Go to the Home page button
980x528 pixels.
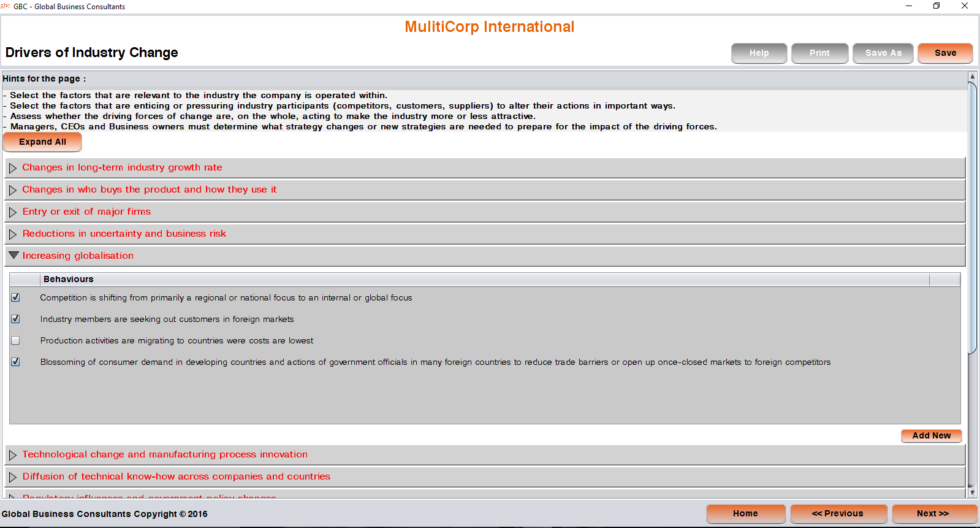coord(745,514)
